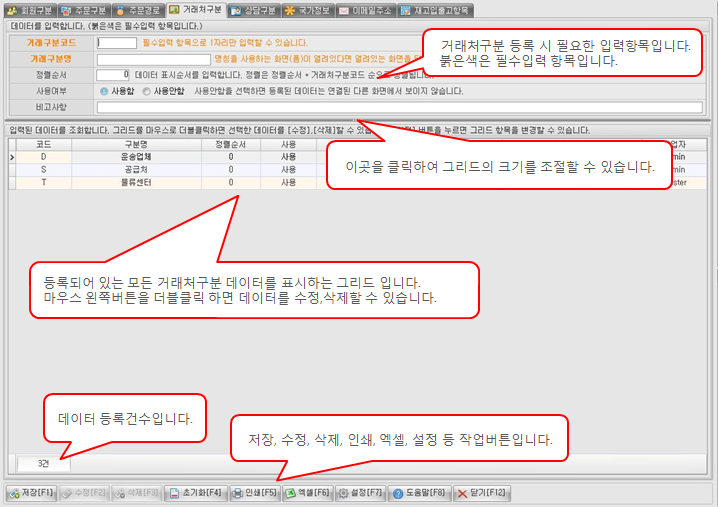Click the 물류센터 row name
This screenshot has height=507, width=718.
click(136, 183)
